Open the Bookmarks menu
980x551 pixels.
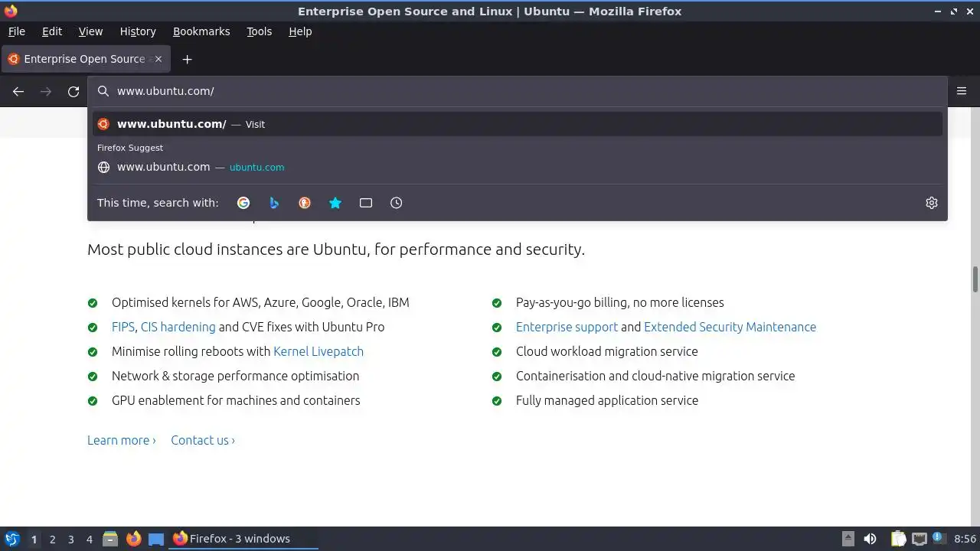pyautogui.click(x=201, y=31)
